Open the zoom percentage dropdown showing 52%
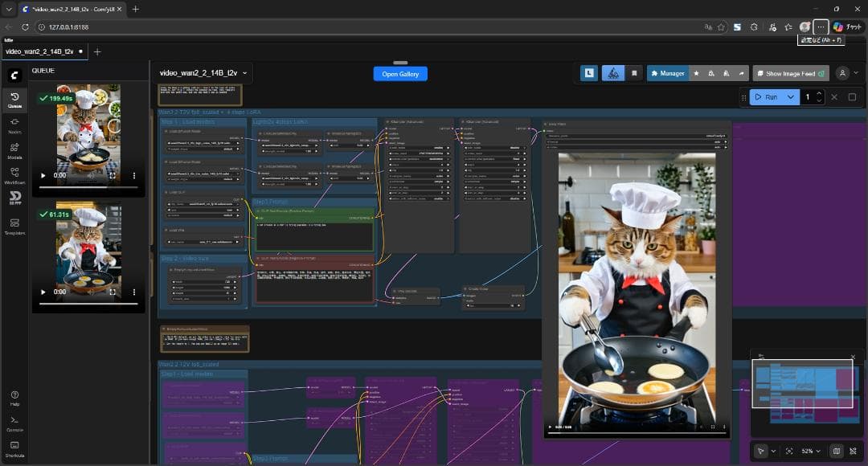The width and height of the screenshot is (868, 466). pos(809,451)
